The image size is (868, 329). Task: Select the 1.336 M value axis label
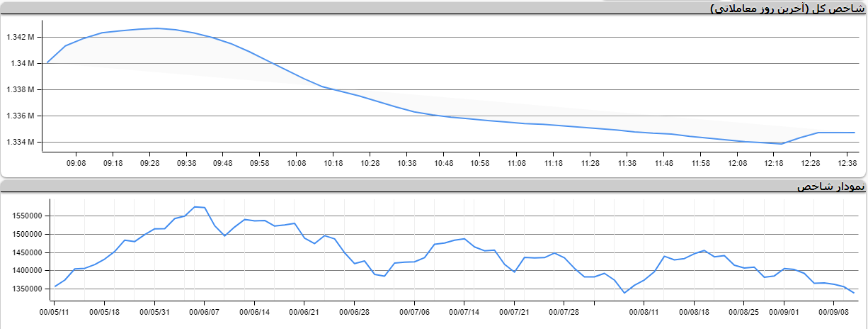(21, 116)
